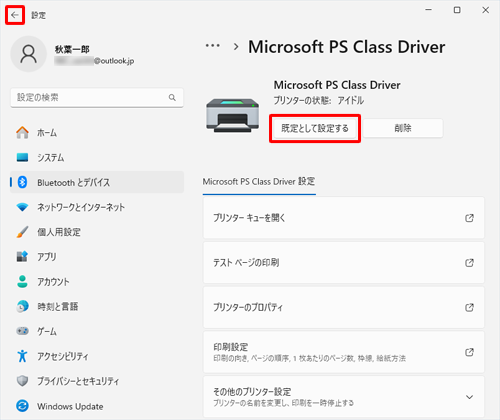Click 既定として設定する button
Image resolution: width=500 pixels, height=420 pixels.
[x=315, y=128]
